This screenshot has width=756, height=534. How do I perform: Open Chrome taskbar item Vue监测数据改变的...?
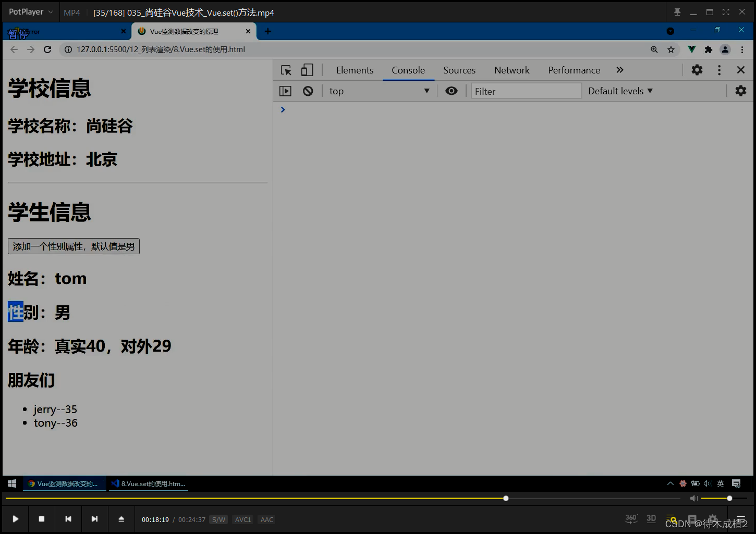[65, 483]
